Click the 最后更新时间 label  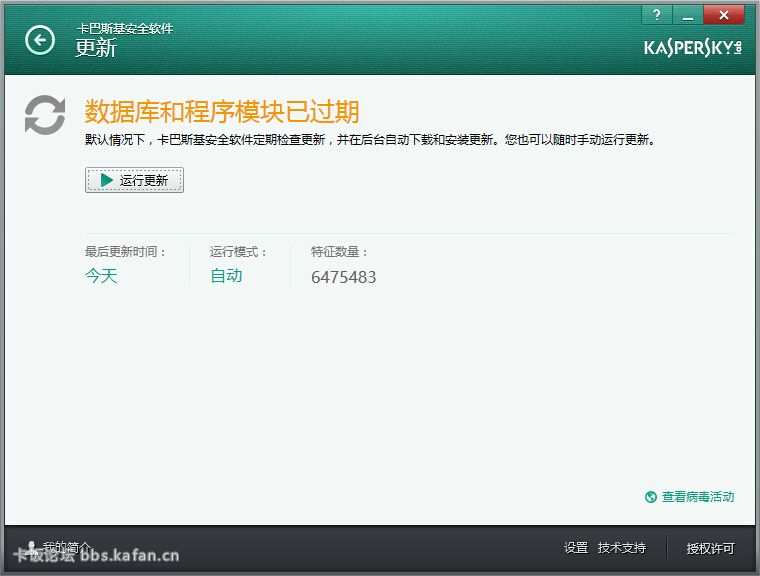(126, 252)
